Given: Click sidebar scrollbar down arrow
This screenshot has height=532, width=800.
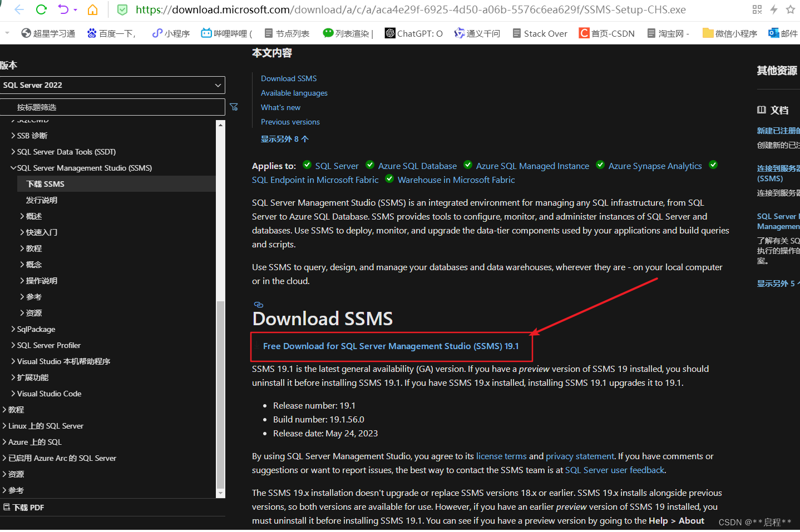Looking at the screenshot, I should [x=221, y=493].
